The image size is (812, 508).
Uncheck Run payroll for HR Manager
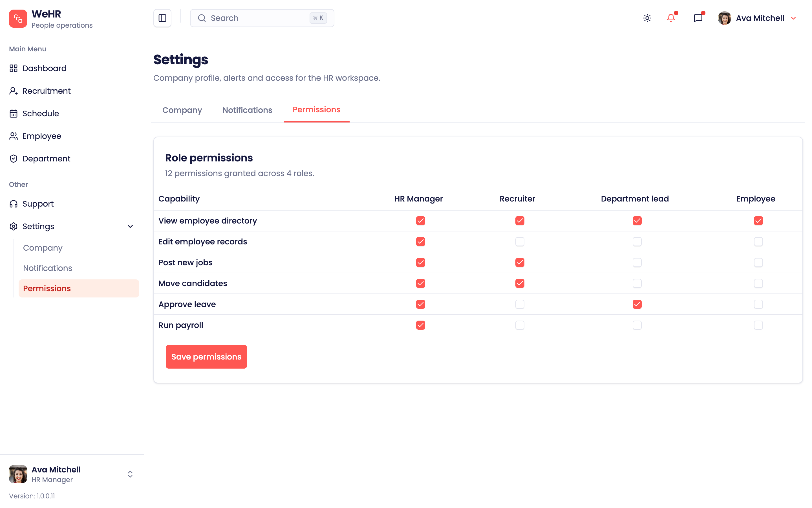coord(420,325)
